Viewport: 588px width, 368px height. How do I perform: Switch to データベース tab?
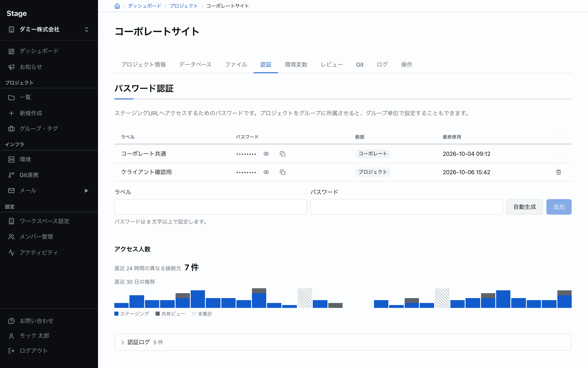[195, 64]
